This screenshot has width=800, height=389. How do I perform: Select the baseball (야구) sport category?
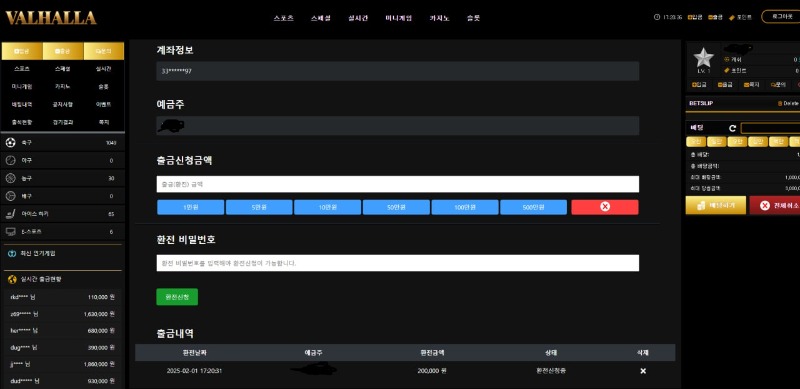pyautogui.click(x=63, y=161)
